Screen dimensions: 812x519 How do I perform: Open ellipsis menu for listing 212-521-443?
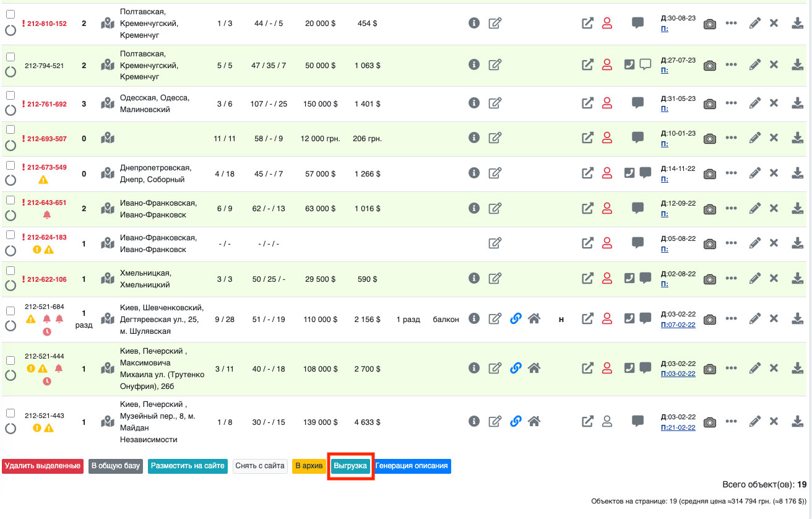(x=731, y=421)
